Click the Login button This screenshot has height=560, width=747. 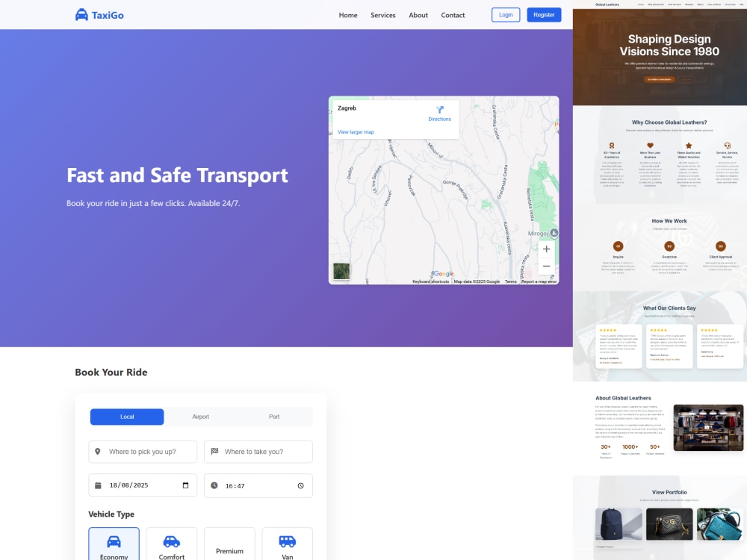click(x=506, y=15)
